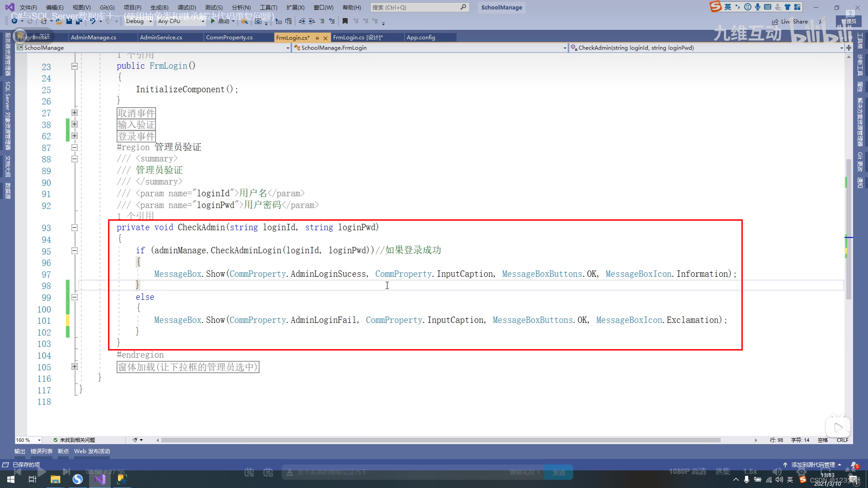Open the Git(G) menu

click(x=107, y=7)
